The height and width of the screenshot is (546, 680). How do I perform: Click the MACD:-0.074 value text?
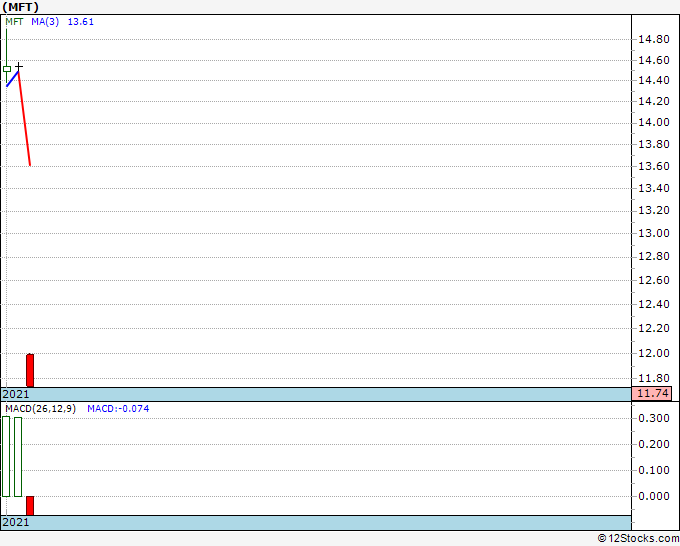click(118, 409)
